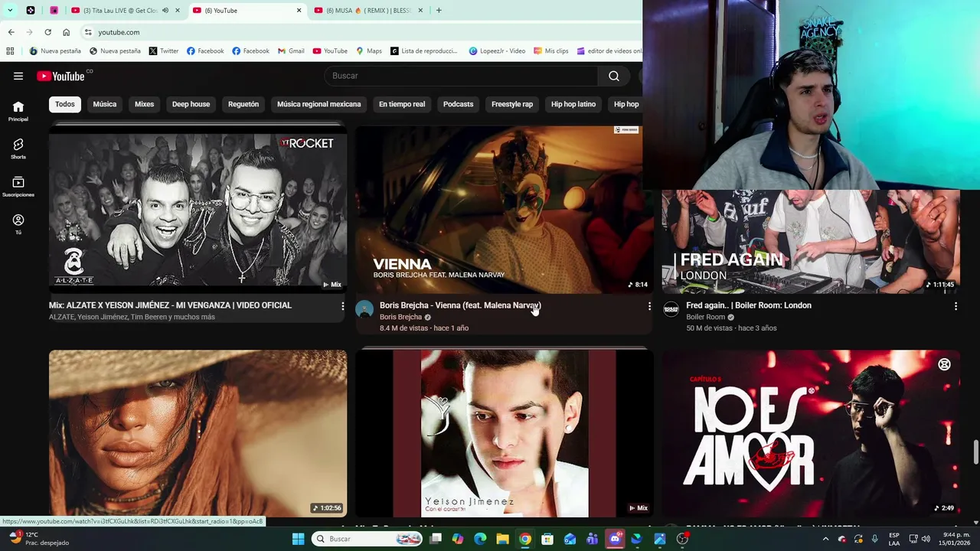
Task: Open Microsoft Edge from the taskbar
Action: tap(480, 539)
